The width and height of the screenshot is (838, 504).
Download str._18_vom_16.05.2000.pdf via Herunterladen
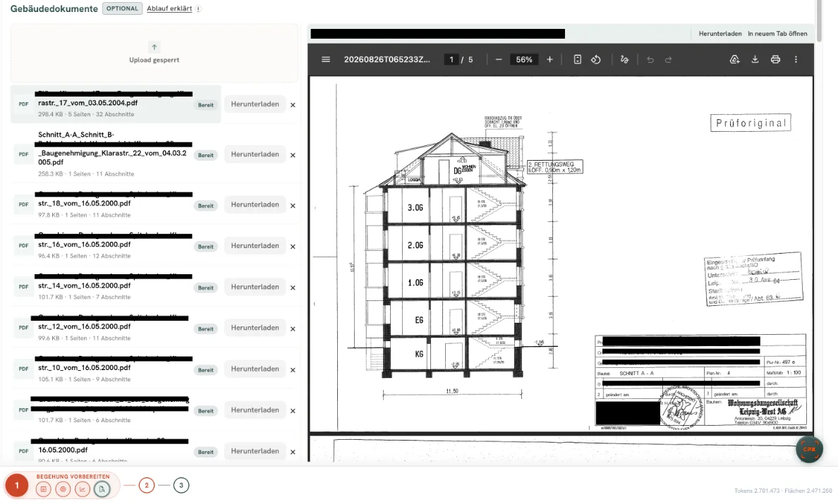coord(255,204)
